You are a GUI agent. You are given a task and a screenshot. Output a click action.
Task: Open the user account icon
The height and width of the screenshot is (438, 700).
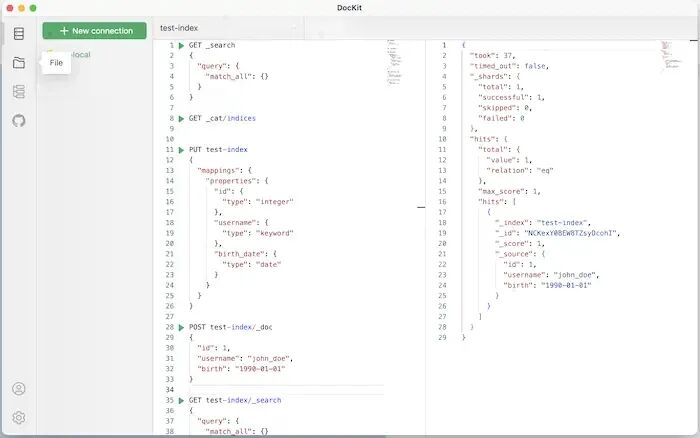(x=19, y=389)
